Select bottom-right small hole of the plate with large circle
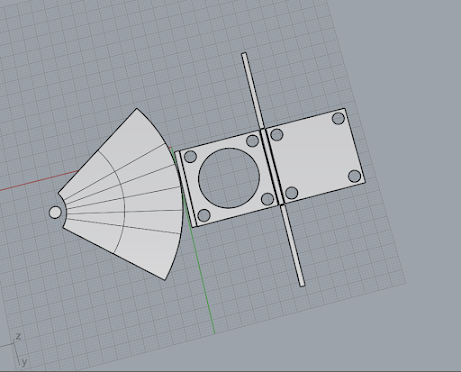The width and height of the screenshot is (461, 372). (267, 199)
